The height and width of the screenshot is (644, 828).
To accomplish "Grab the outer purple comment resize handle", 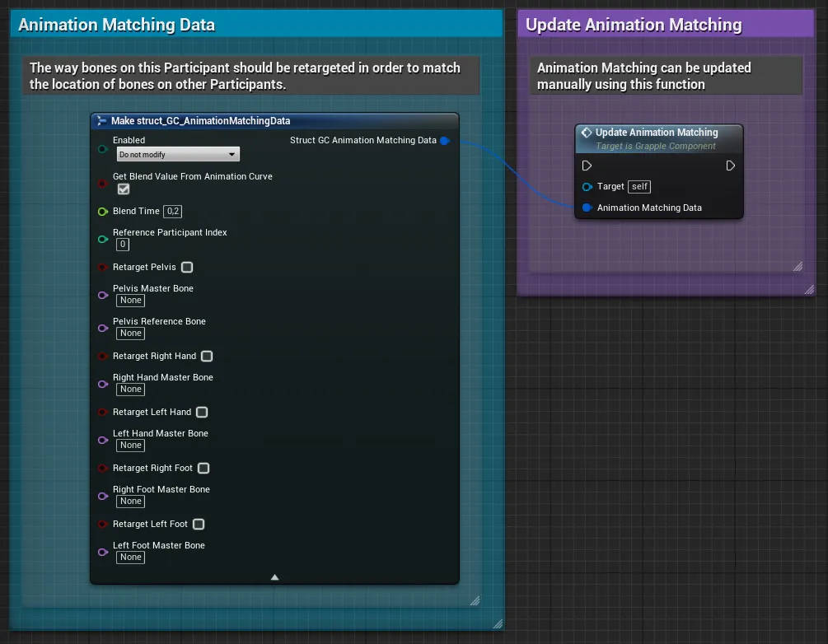I will (809, 289).
